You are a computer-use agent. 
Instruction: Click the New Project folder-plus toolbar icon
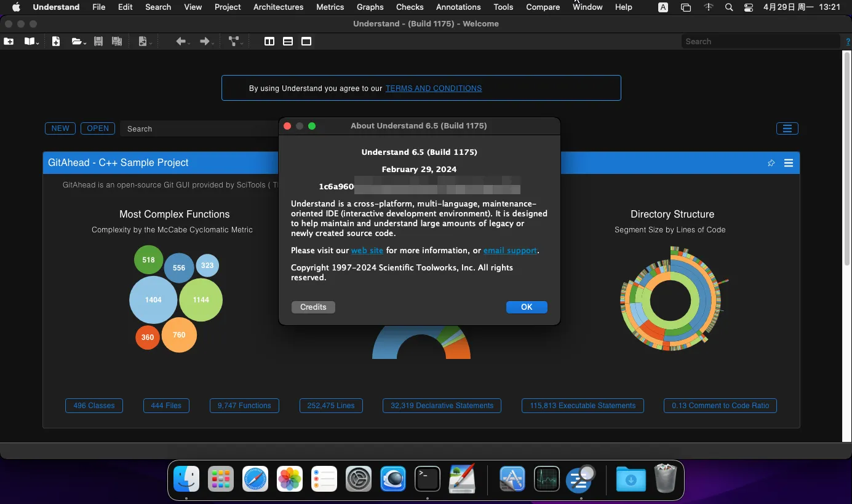pos(9,41)
